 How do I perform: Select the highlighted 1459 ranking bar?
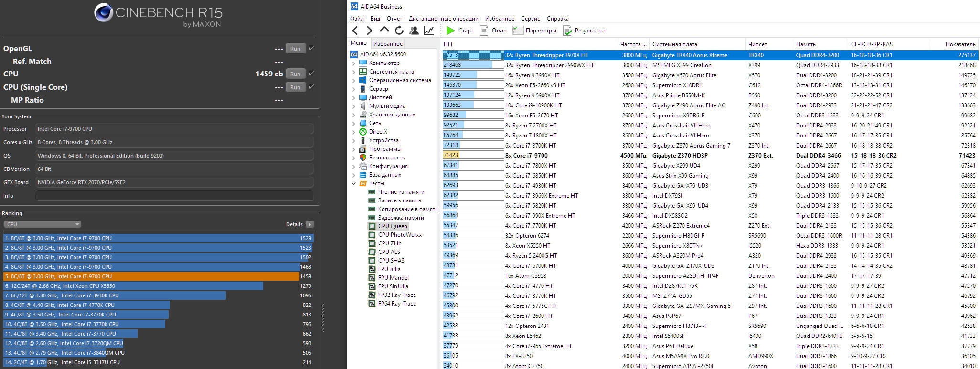tap(158, 276)
